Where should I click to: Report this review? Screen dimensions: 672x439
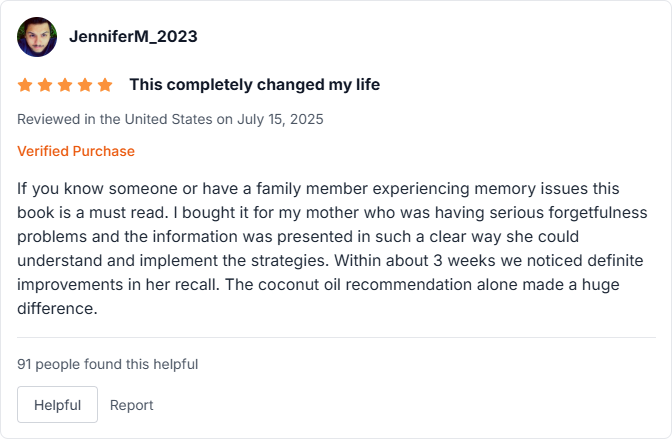coord(132,405)
